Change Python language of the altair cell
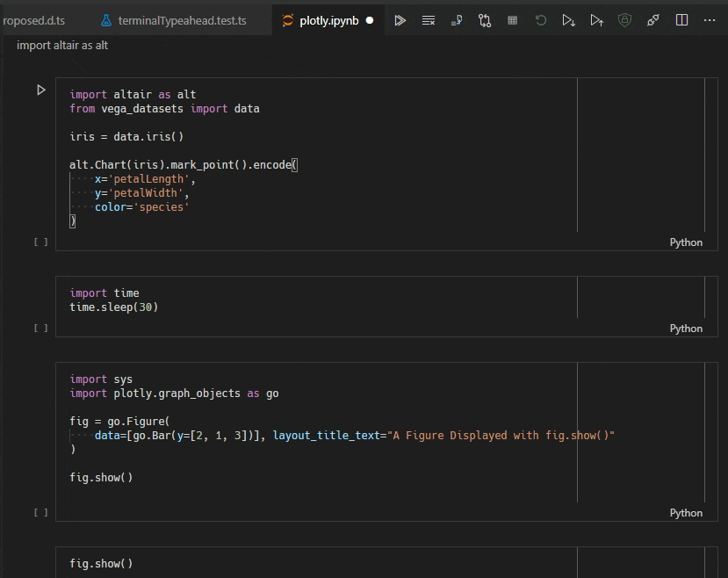728x578 pixels. point(686,242)
